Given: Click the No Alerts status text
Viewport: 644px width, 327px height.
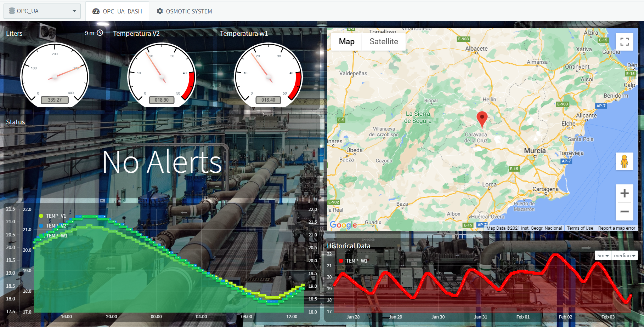Looking at the screenshot, I should coord(162,162).
